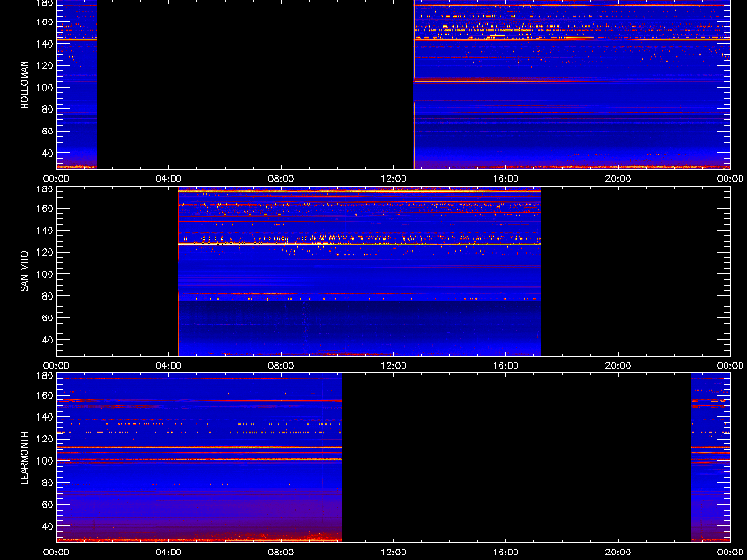Click the 12:00 time label under San Vito plot
The image size is (747, 560).
click(x=393, y=366)
